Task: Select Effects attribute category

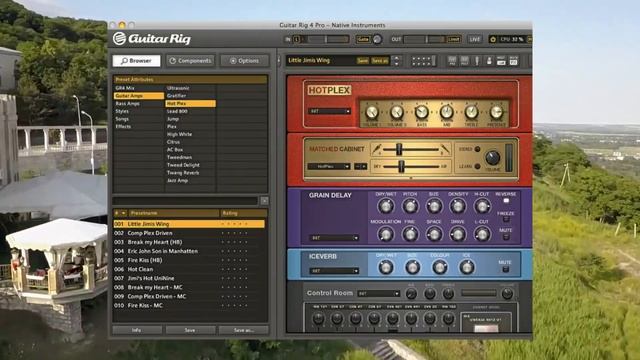Action: (139, 127)
